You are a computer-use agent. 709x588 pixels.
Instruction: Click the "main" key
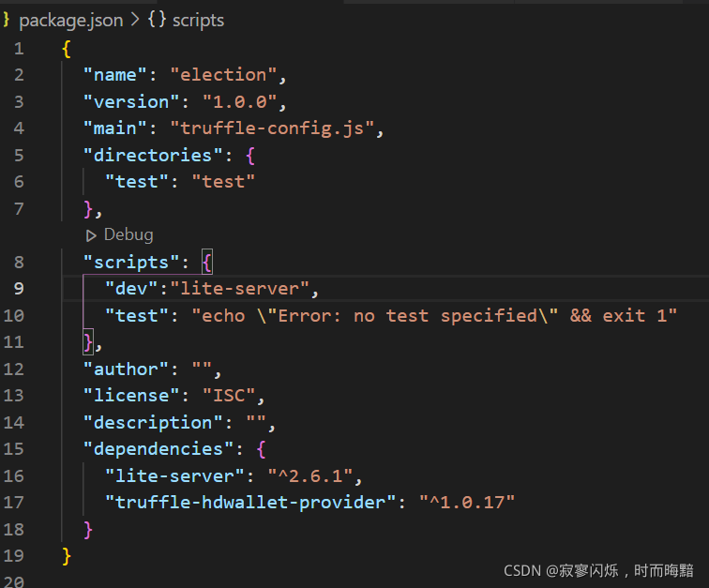[x=114, y=128]
